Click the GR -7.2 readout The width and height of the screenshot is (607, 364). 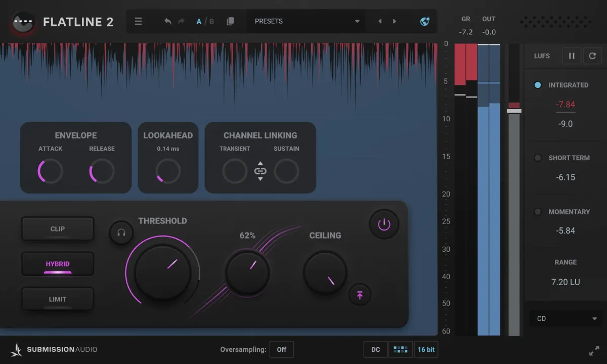(466, 32)
